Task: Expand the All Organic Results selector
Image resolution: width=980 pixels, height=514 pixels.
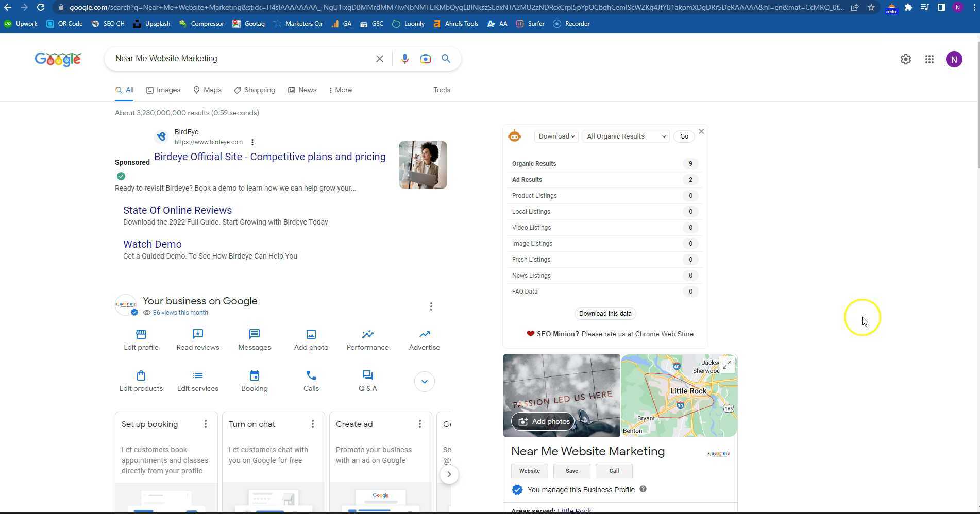Action: 625,136
